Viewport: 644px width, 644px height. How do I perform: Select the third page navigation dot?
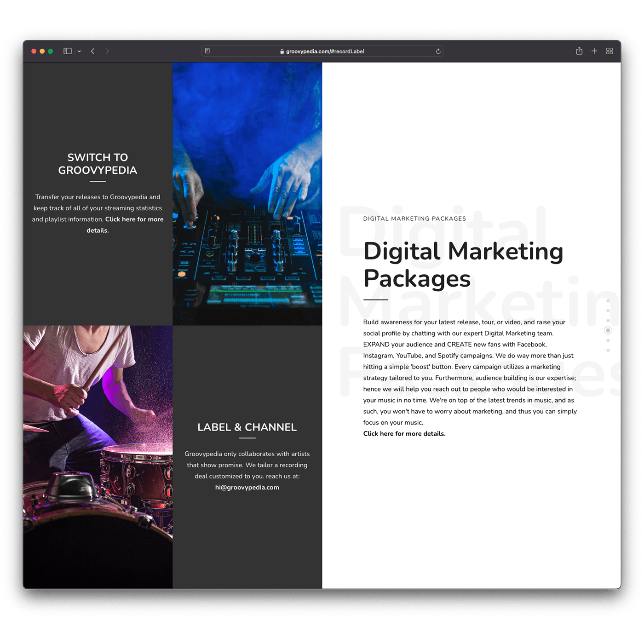pyautogui.click(x=608, y=321)
